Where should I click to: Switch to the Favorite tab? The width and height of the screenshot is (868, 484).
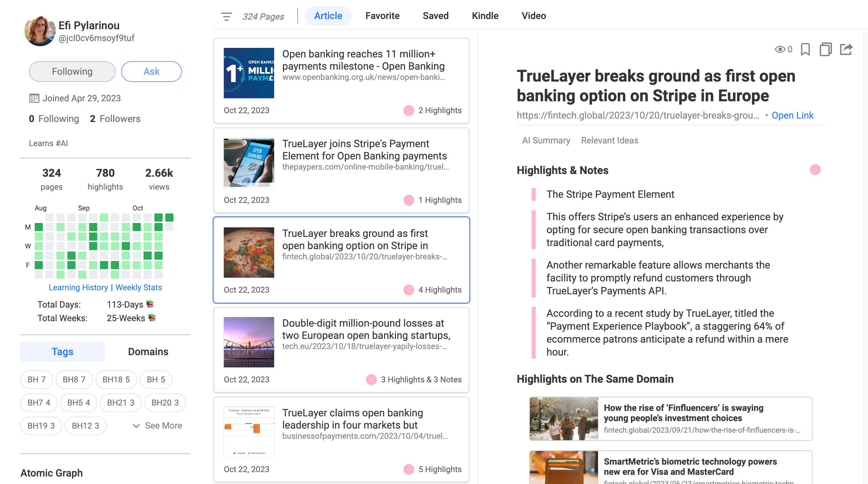382,16
